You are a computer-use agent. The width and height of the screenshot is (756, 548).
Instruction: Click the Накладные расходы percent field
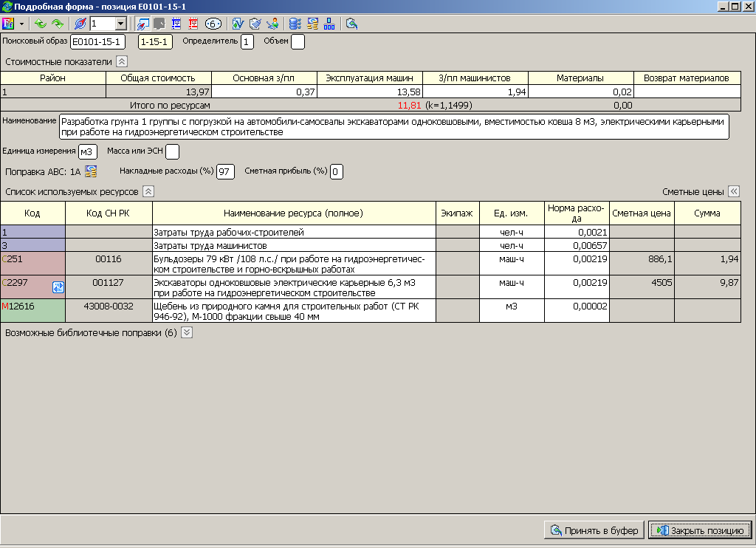[x=225, y=172]
